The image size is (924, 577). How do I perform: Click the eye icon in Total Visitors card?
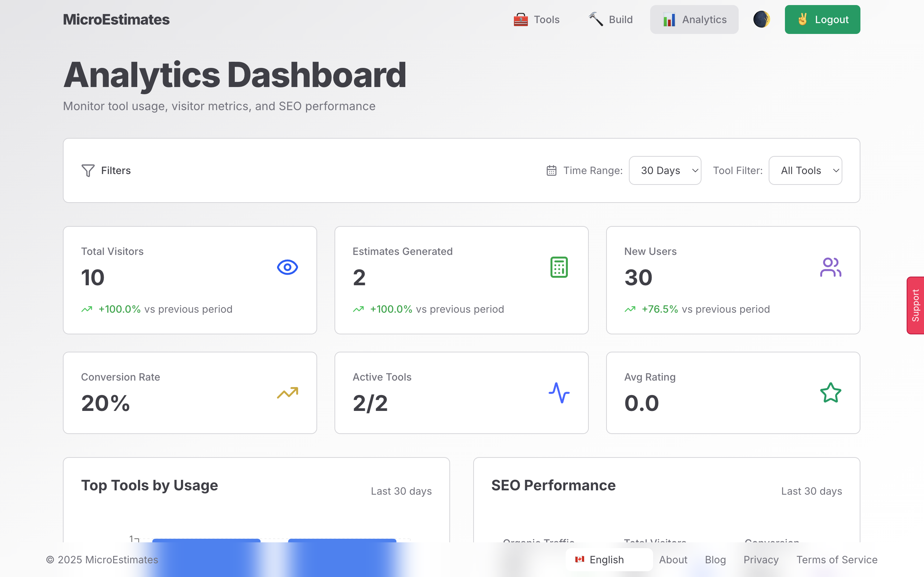coord(288,267)
